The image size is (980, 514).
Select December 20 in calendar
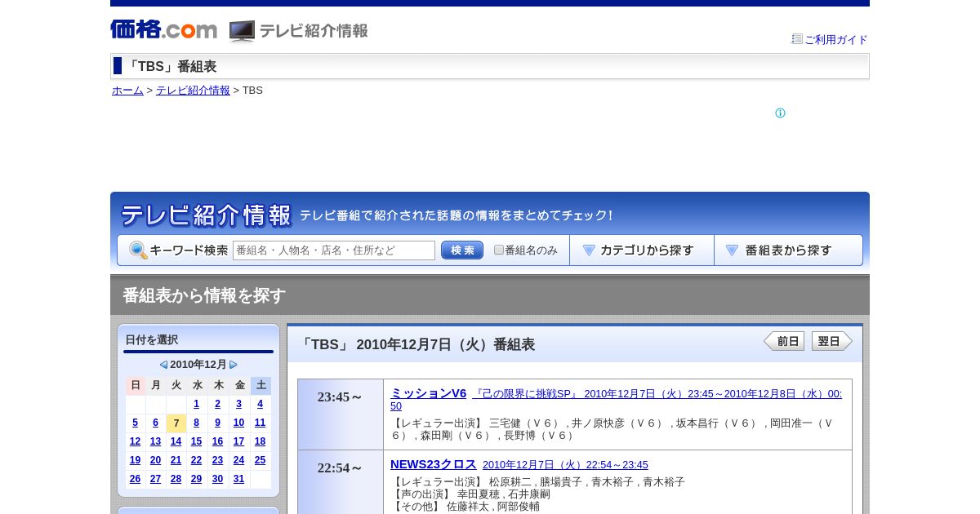[x=155, y=460]
